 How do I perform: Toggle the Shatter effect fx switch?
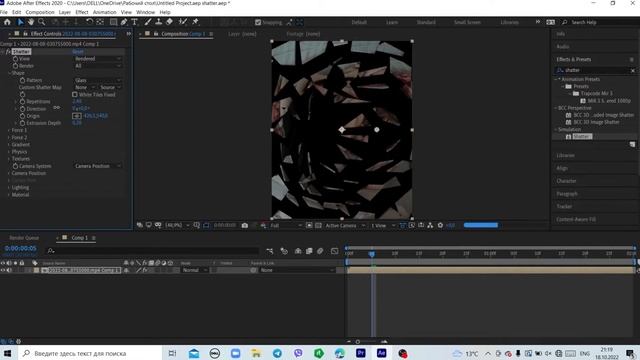pos(8,51)
